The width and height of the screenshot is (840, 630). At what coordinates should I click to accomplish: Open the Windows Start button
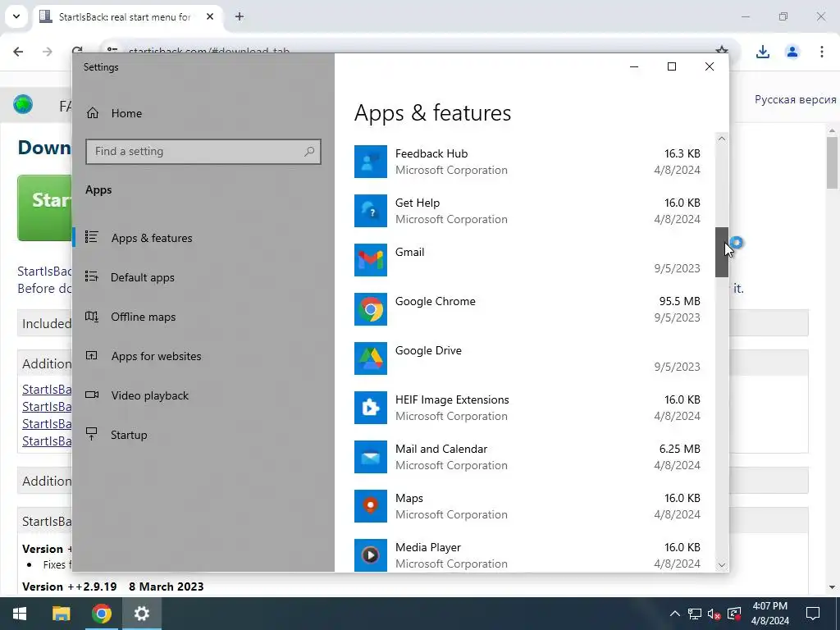(x=20, y=614)
